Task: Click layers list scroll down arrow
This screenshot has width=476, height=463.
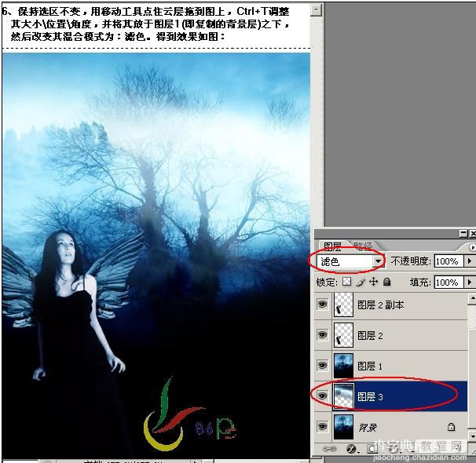Action: point(472,436)
